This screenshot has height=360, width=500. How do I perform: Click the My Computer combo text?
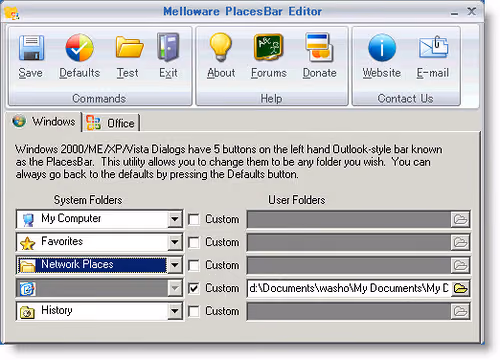[x=71, y=218]
